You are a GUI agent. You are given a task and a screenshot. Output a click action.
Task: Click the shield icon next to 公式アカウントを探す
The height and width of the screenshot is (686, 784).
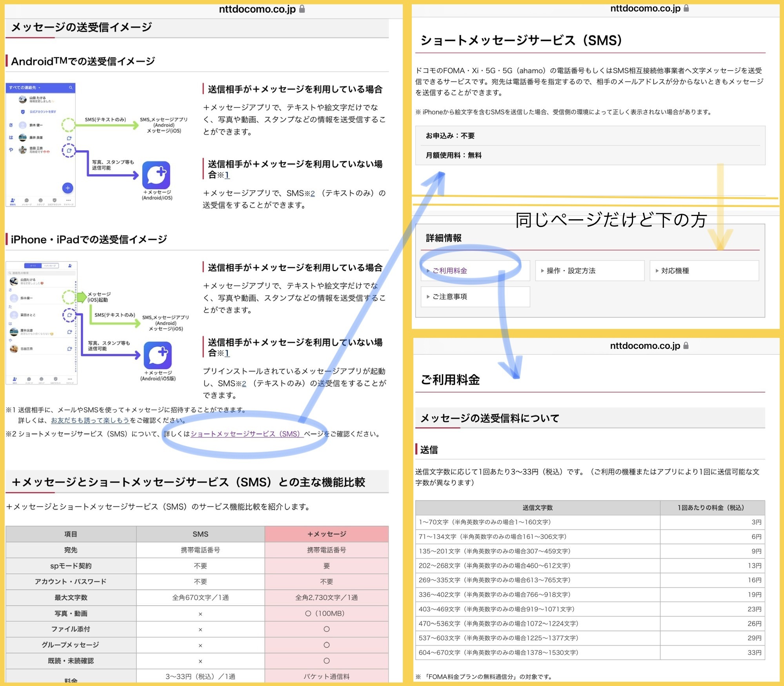point(23,112)
